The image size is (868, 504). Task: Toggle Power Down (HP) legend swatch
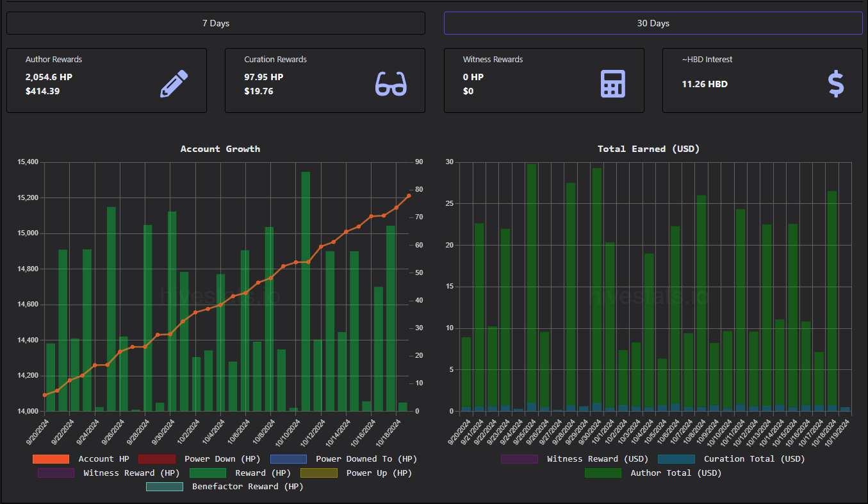point(157,459)
